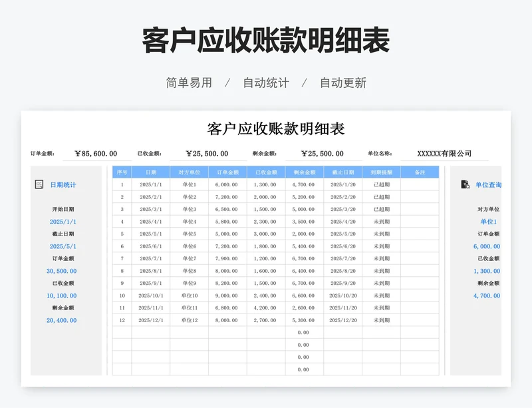Screen dimensions: 532x408
Task: Select the 序号 column header
Action: [x=122, y=172]
